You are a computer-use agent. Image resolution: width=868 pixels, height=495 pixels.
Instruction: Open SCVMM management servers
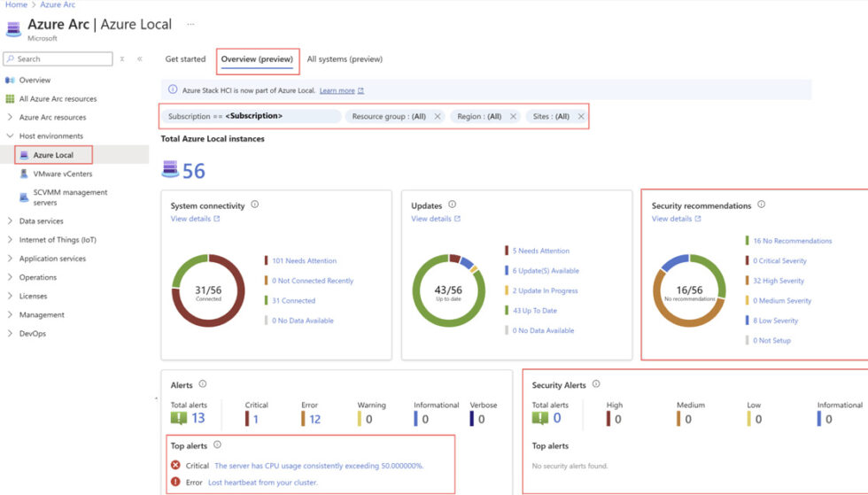(x=70, y=197)
